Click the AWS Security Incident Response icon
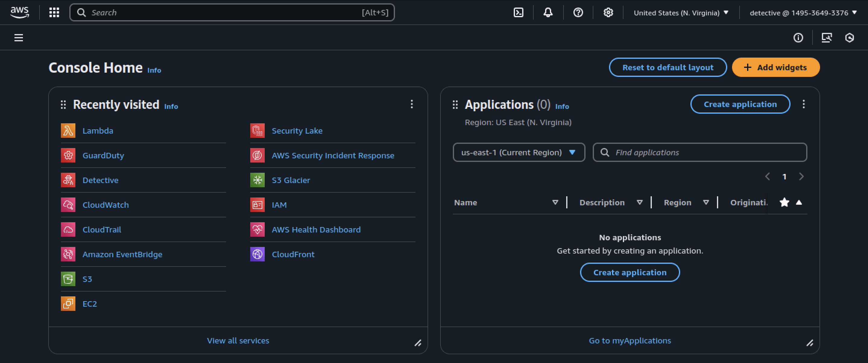Screen dimensions: 868x363 pos(257,155)
